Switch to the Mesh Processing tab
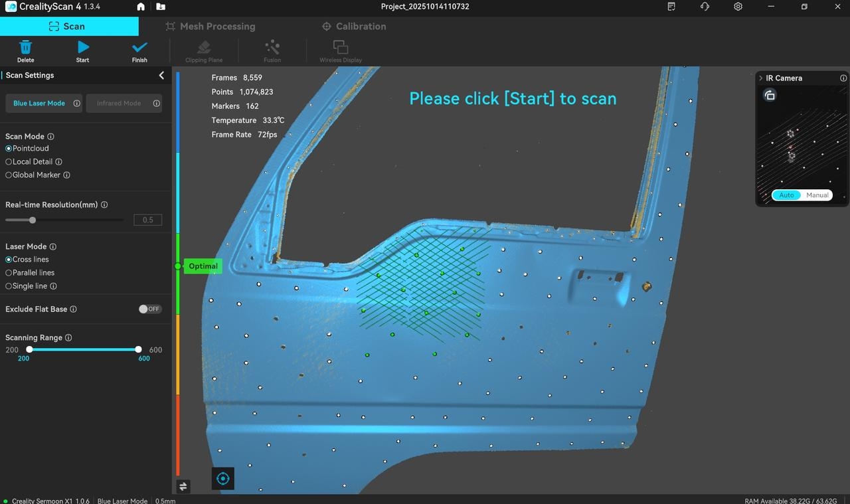Viewport: 850px width, 504px height. [210, 27]
